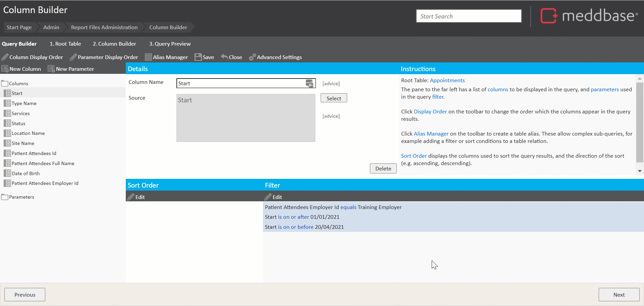This screenshot has height=306, width=644.
Task: Click the Alias Manager link in instructions
Action: click(431, 134)
